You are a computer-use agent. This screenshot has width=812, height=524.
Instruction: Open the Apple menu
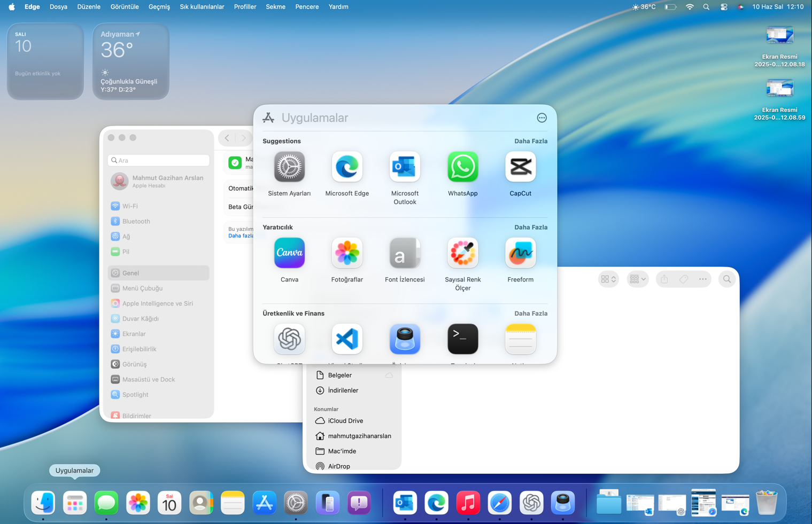tap(12, 7)
